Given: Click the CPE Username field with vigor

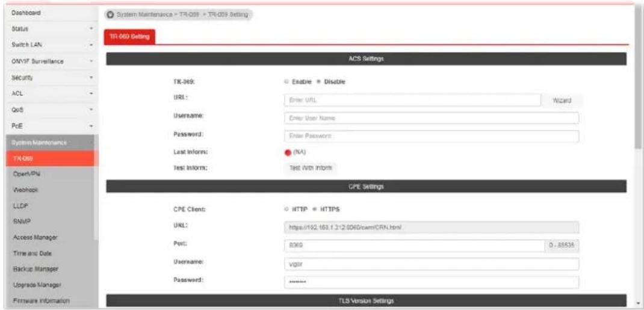Looking at the screenshot, I should [432, 264].
